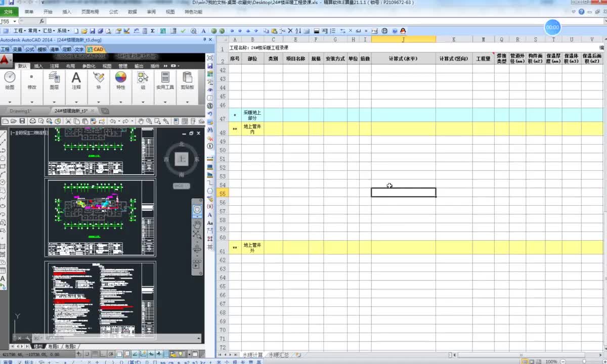Select the 水暖计算 sheet tab
607x364 pixels.
click(x=252, y=355)
